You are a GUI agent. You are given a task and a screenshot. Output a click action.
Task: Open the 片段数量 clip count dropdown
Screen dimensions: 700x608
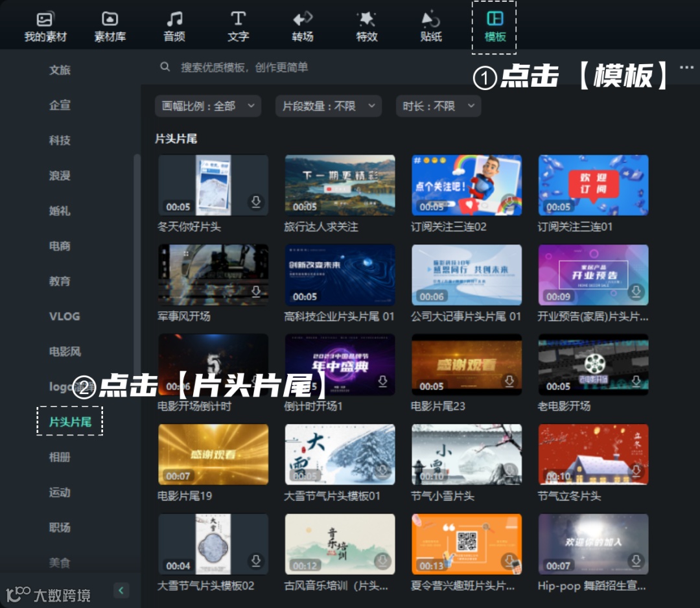point(328,105)
